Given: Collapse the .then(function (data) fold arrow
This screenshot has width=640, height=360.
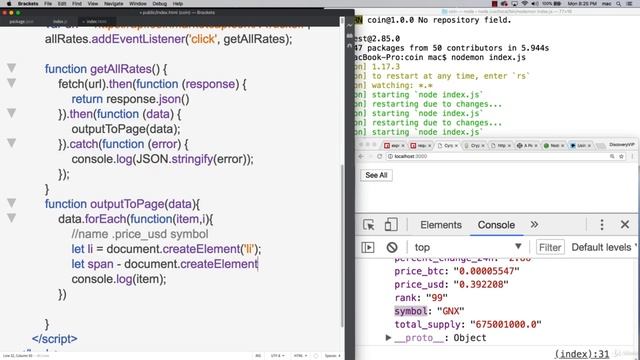Looking at the screenshot, I should [x=11, y=113].
